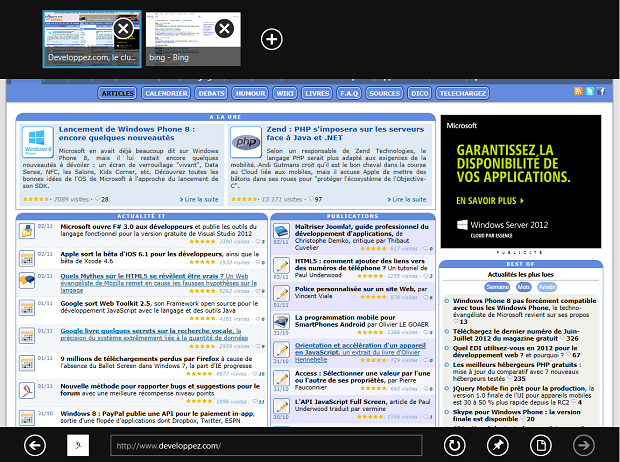Open the HUMOUR menu button
This screenshot has width=620, height=462.
tap(250, 93)
